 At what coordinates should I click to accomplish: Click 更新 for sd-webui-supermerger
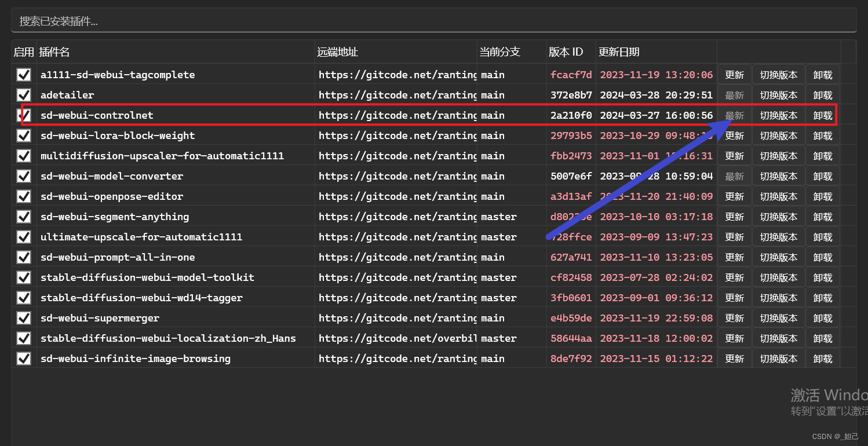tap(735, 318)
